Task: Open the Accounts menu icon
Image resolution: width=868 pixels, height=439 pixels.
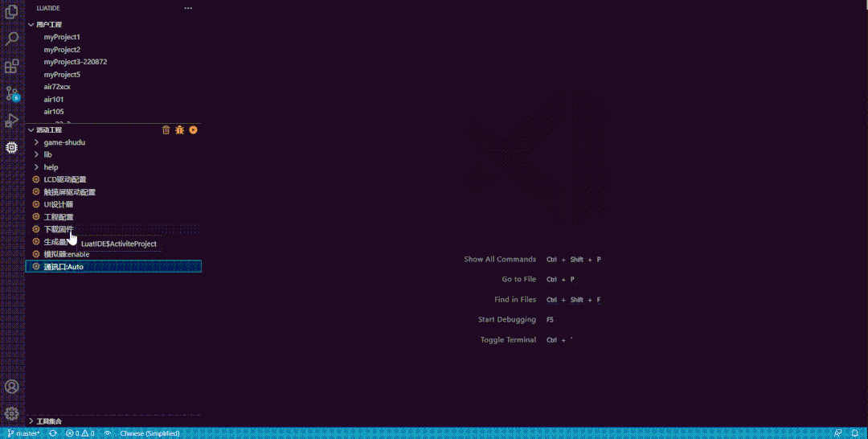Action: (11, 387)
